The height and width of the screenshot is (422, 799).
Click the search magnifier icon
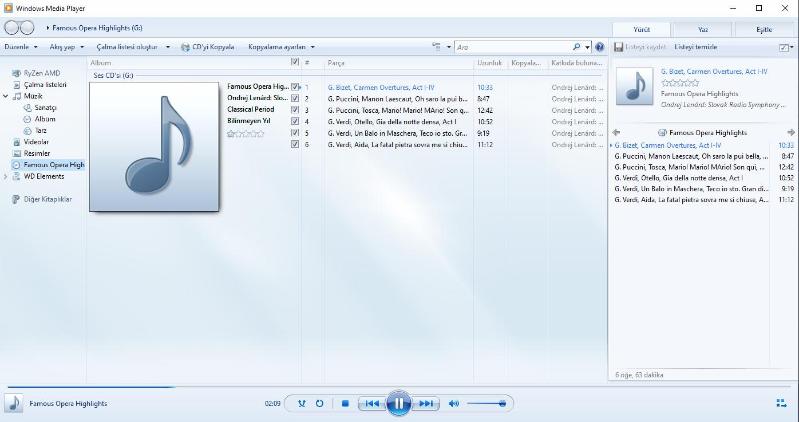tap(576, 47)
